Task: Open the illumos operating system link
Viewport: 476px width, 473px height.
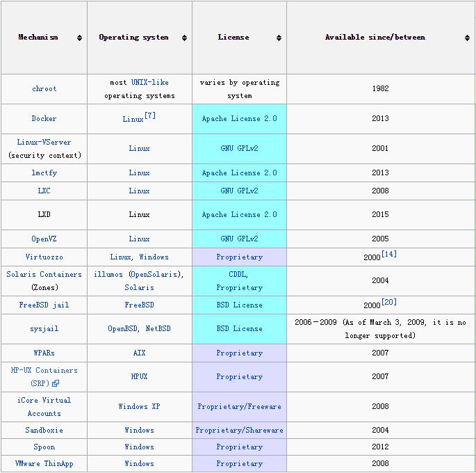Action: point(108,274)
